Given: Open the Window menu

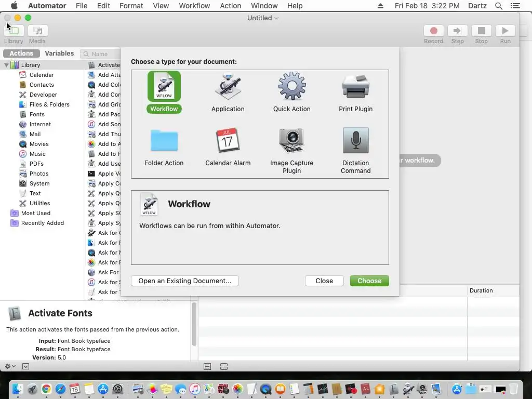Looking at the screenshot, I should click(x=264, y=6).
